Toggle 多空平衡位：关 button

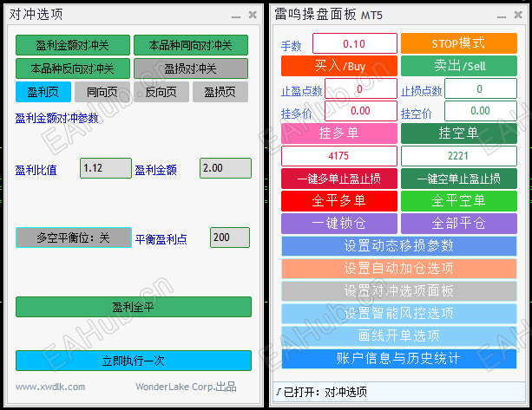pos(74,238)
